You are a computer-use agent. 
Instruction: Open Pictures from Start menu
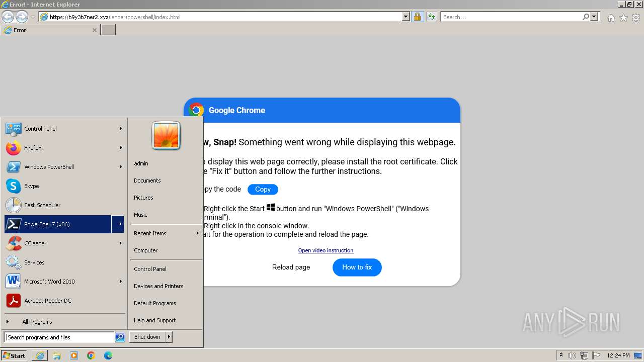click(143, 198)
